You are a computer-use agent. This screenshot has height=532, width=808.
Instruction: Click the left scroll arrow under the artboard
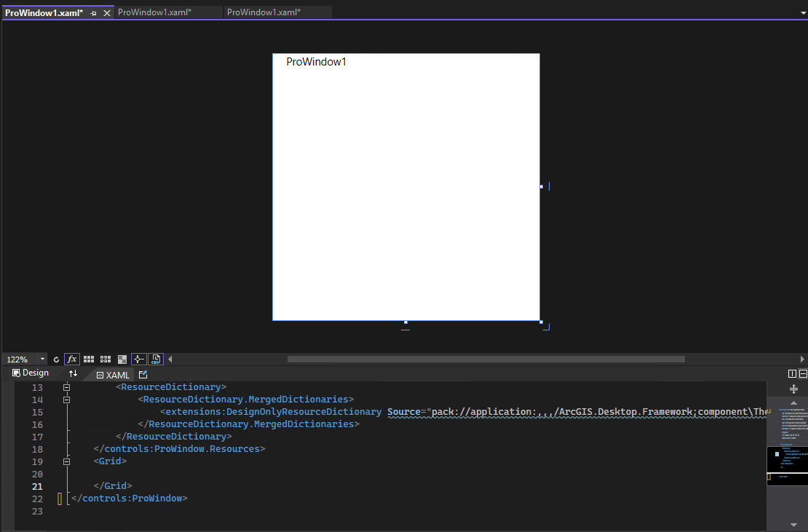[x=170, y=358]
